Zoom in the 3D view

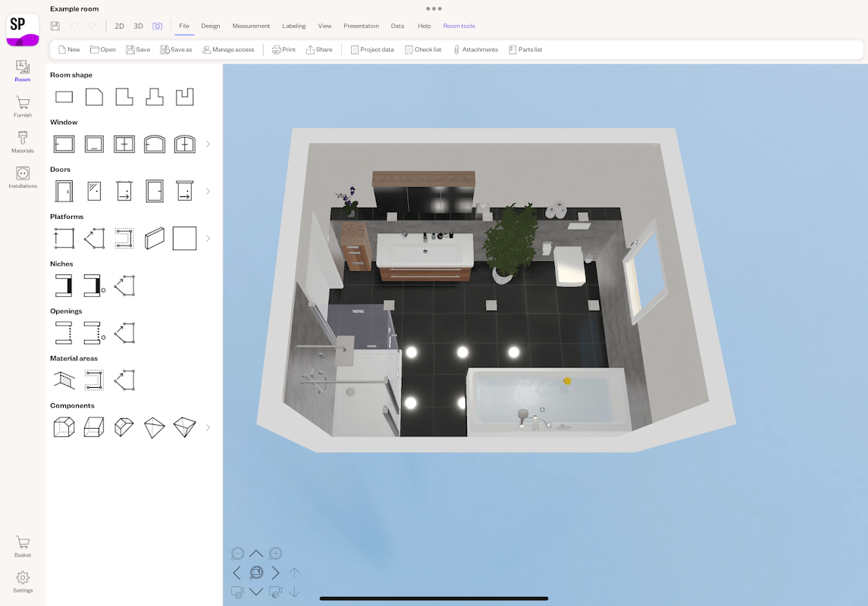(x=275, y=554)
